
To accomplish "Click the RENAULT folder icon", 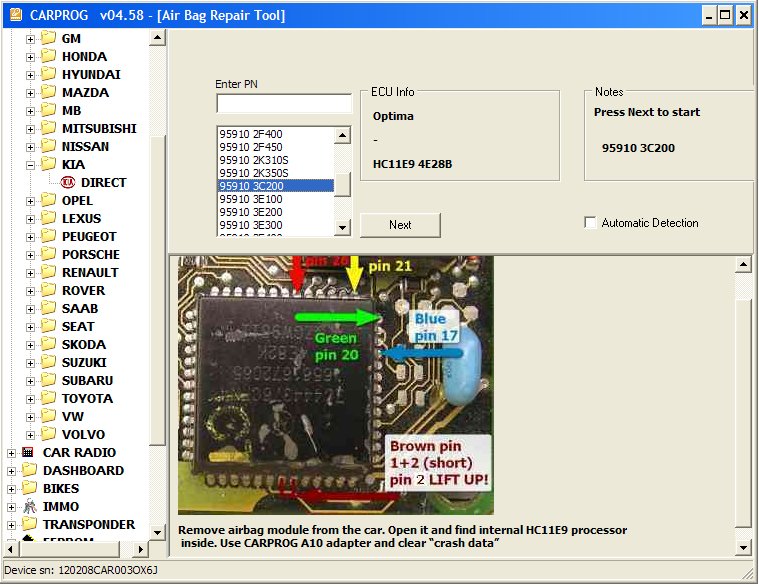I will (48, 272).
